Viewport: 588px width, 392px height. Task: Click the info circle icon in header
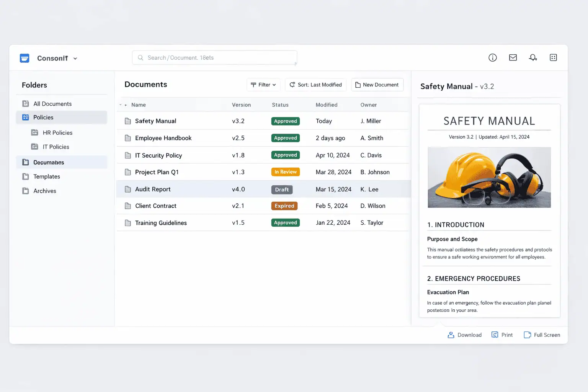point(493,58)
